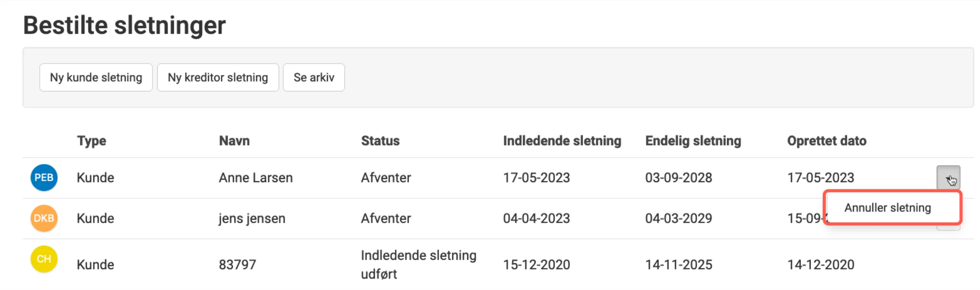This screenshot has height=290, width=980.
Task: Toggle the action dropdown on Anne Larsen's row
Action: 948,178
